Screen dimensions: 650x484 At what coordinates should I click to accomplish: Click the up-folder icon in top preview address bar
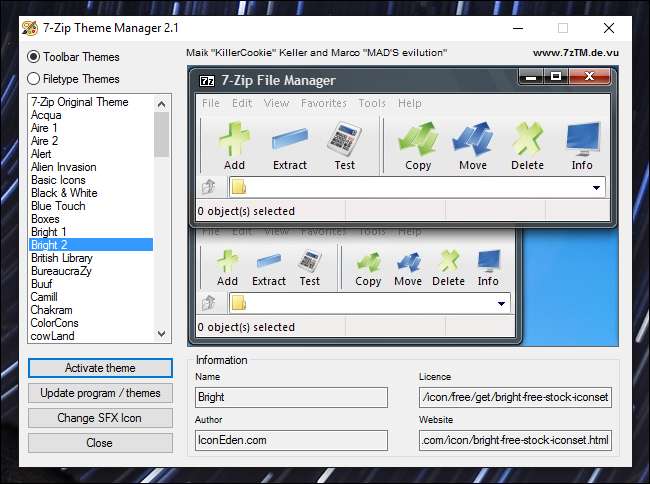[208, 187]
